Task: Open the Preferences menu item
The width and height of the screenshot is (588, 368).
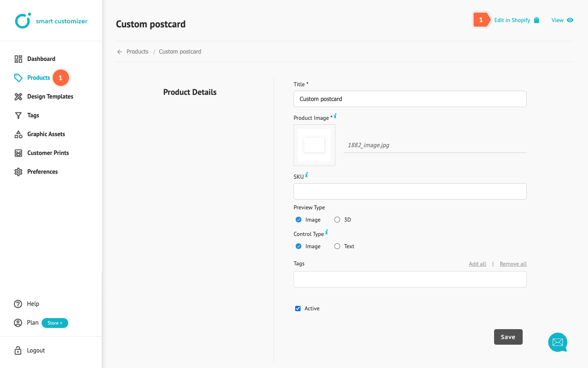Action: (42, 172)
